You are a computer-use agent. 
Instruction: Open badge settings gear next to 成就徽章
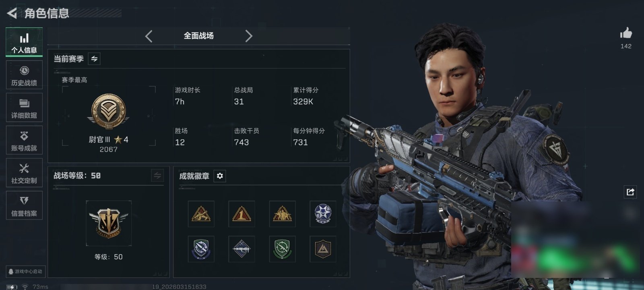click(220, 176)
